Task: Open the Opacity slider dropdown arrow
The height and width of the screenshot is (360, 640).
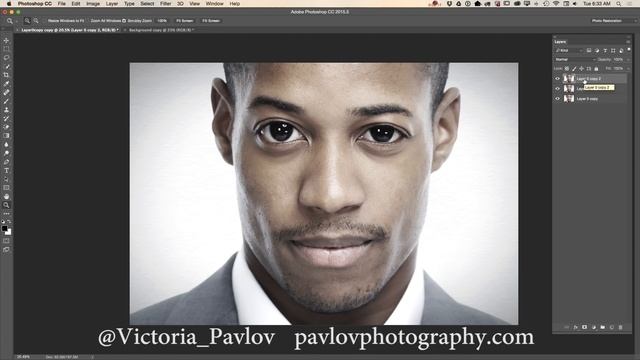Action: click(628, 60)
